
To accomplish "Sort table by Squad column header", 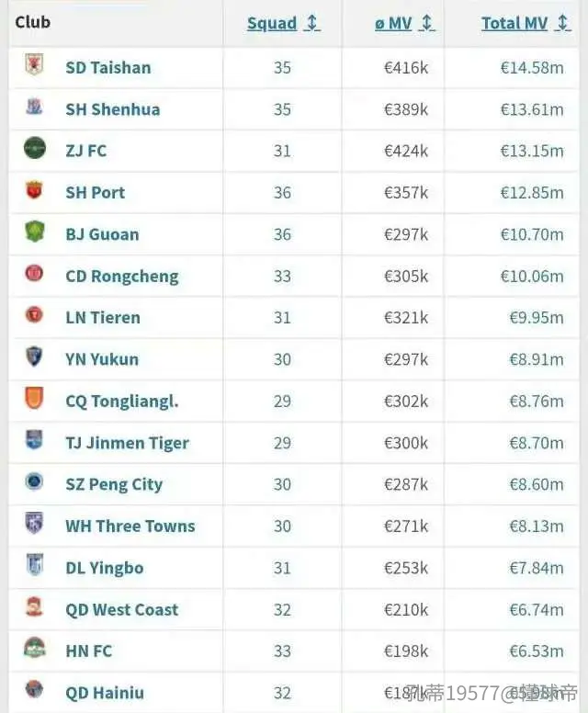I will pos(272,23).
